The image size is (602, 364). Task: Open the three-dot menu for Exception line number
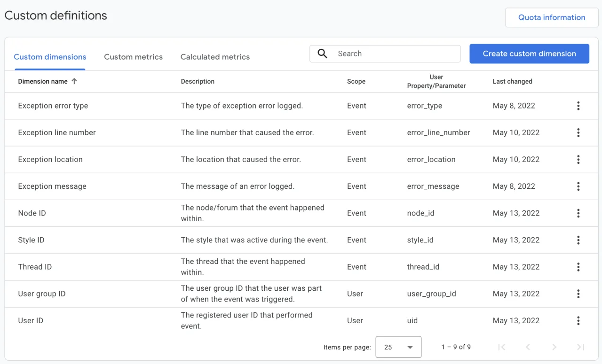[578, 132]
